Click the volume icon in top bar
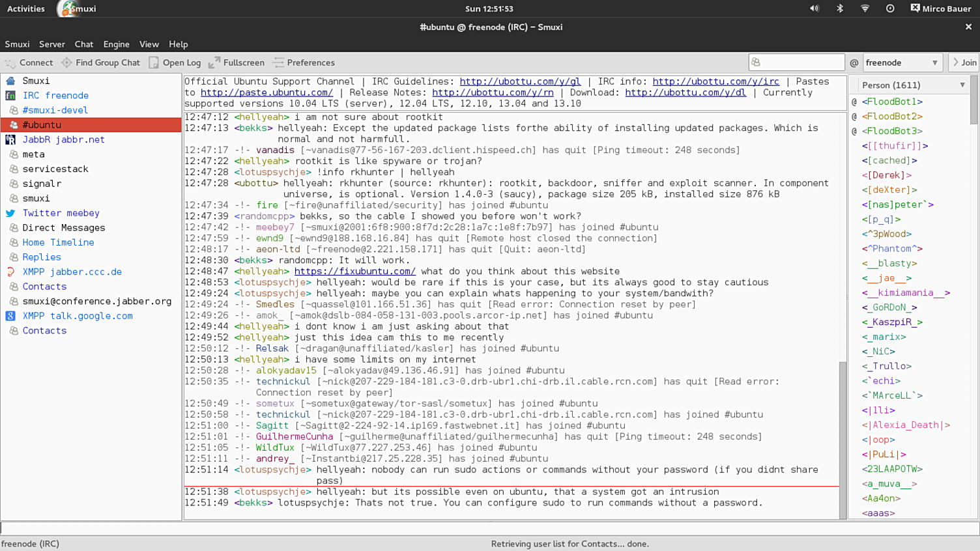 814,8
